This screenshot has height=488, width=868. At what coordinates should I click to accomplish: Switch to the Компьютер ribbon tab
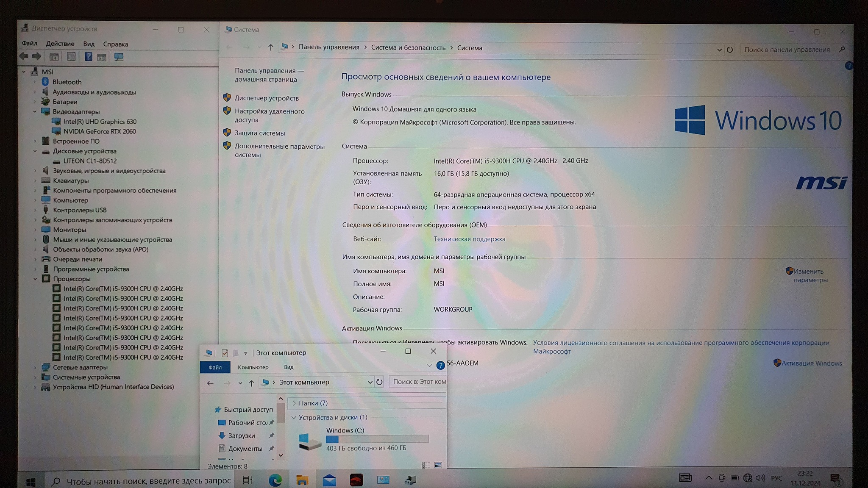(x=253, y=367)
